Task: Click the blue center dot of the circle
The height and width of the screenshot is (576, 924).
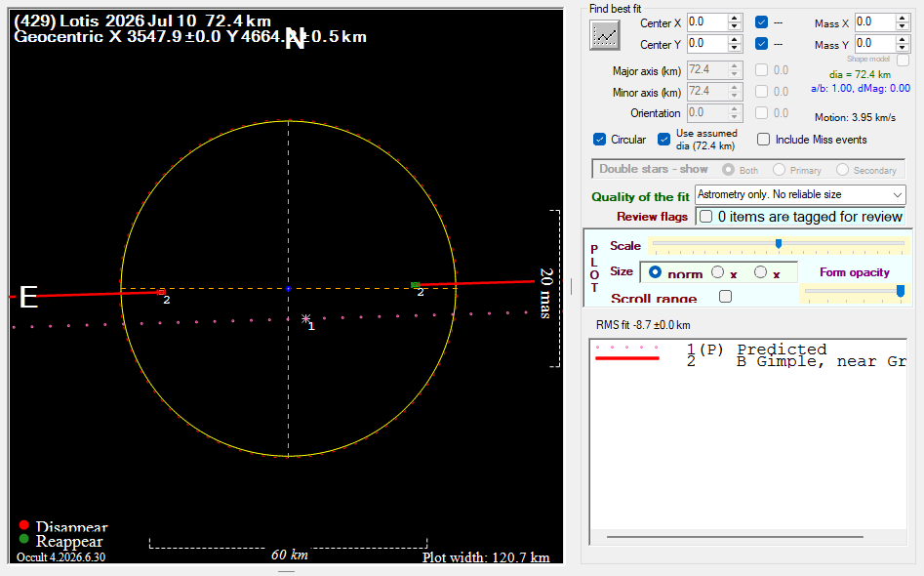Action: 288,289
